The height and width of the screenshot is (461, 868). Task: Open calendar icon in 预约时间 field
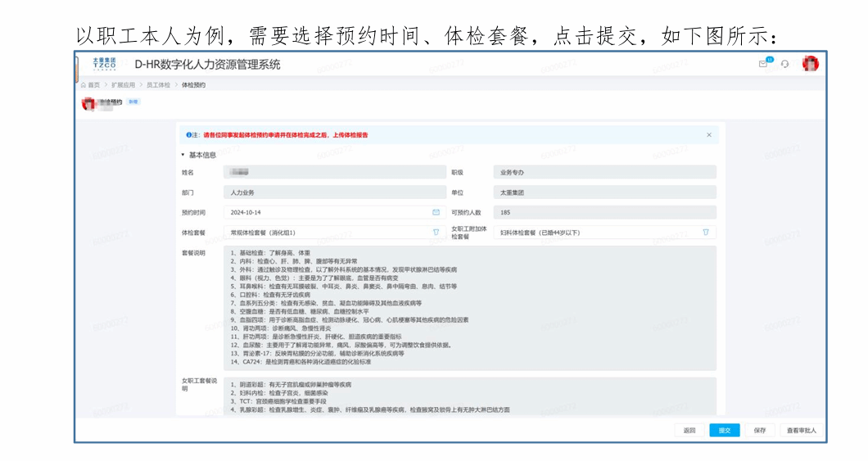tap(436, 212)
